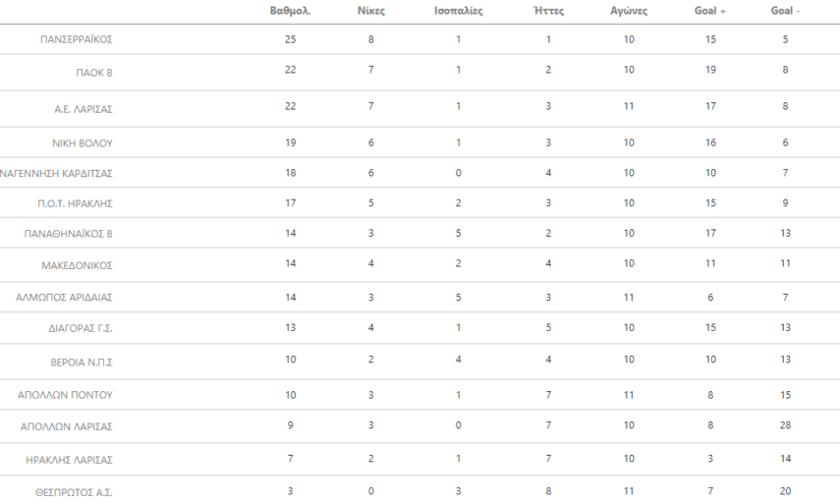Click the Goal + column header
The height and width of the screenshot is (504, 840).
(x=709, y=11)
